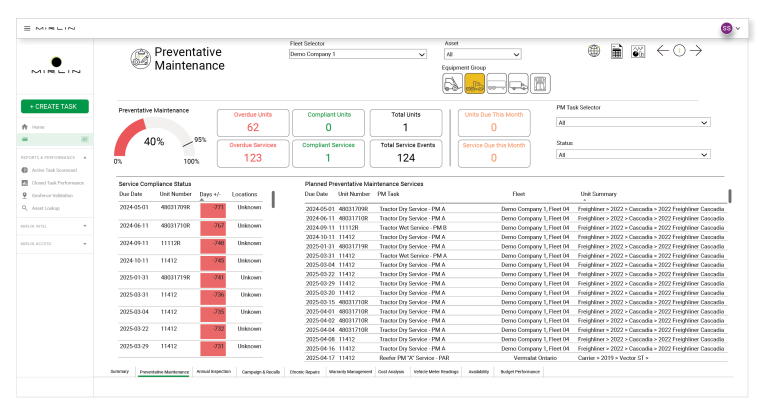Viewport: 768px width, 410px height.
Task: Click the Overdue Units card showing 62
Action: click(253, 122)
